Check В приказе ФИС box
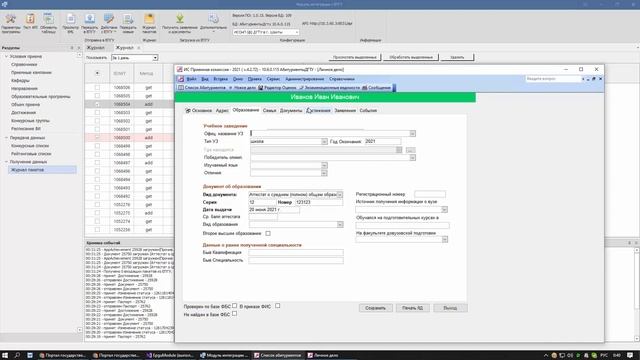640x360 pixels. 278,305
